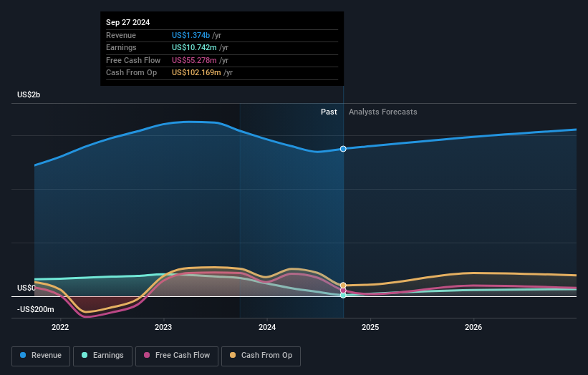Click the -US$200m y-axis label
The width and height of the screenshot is (588, 375).
pos(35,309)
